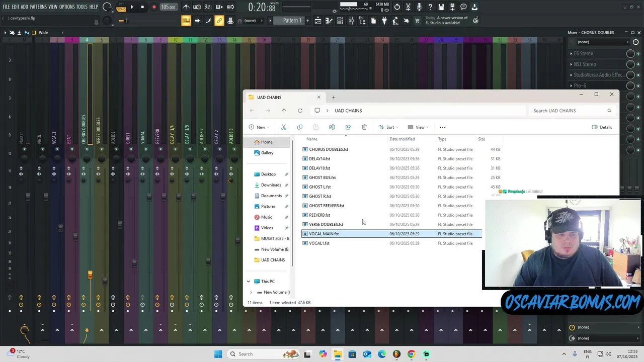Click the undo history icon
This screenshot has width=644, height=362.
click(x=397, y=7)
